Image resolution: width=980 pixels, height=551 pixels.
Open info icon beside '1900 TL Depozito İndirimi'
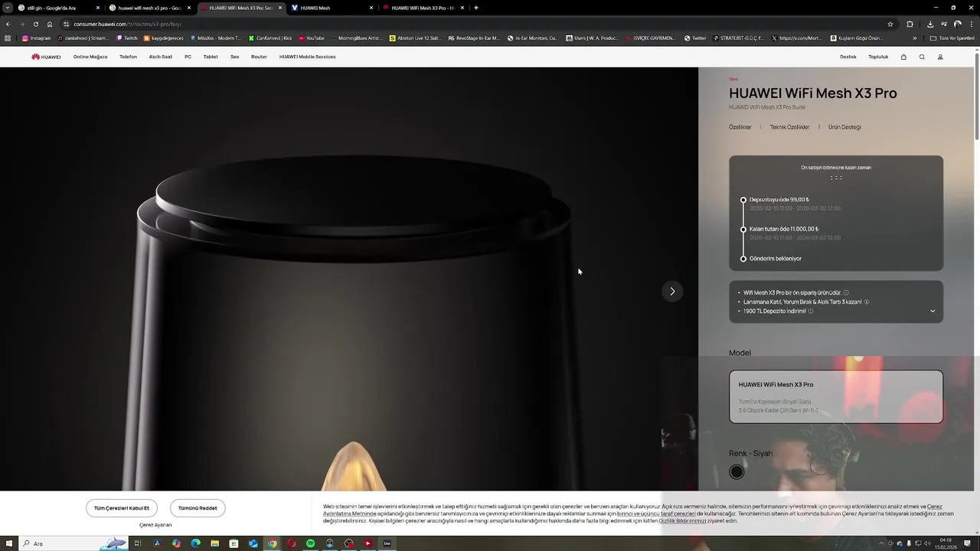point(811,311)
